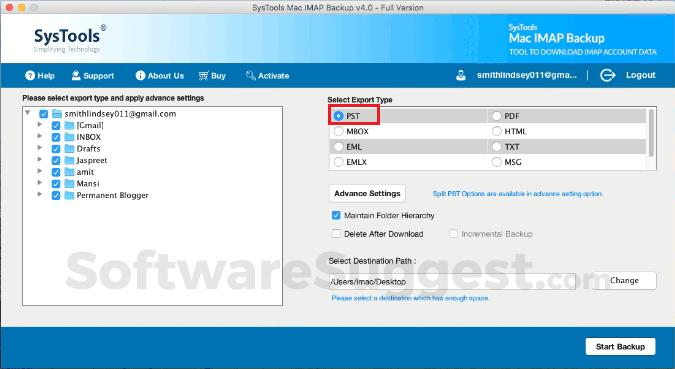Click the Activate key icon
The height and width of the screenshot is (369, 675).
251,75
